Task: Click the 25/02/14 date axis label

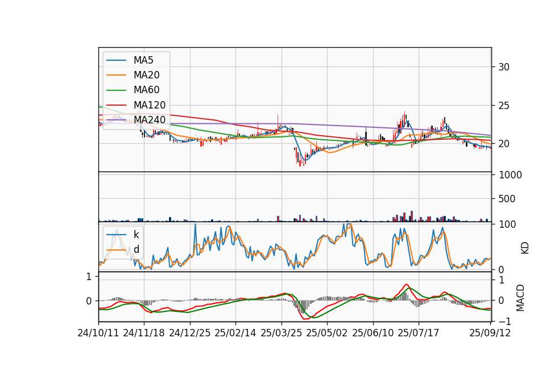Action: point(235,333)
